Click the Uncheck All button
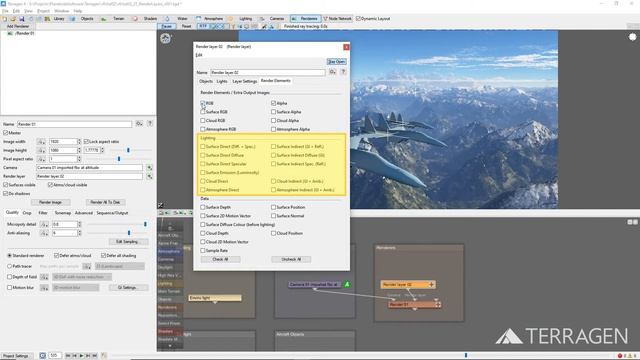Image resolution: width=640 pixels, height=360 pixels. pos(291,260)
